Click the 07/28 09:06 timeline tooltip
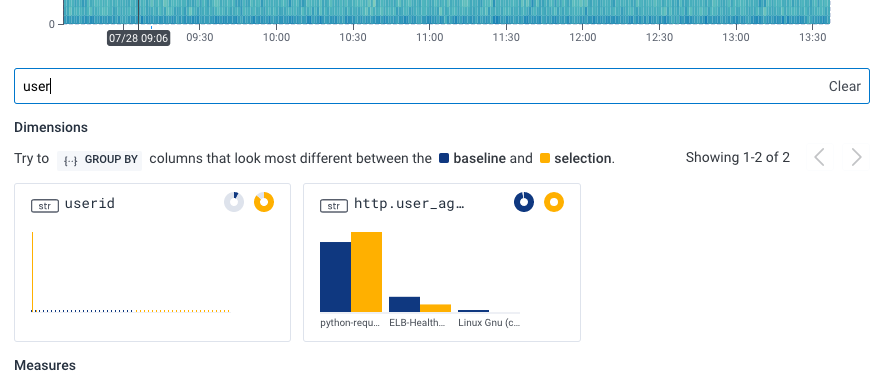This screenshot has width=887, height=374. click(x=139, y=38)
